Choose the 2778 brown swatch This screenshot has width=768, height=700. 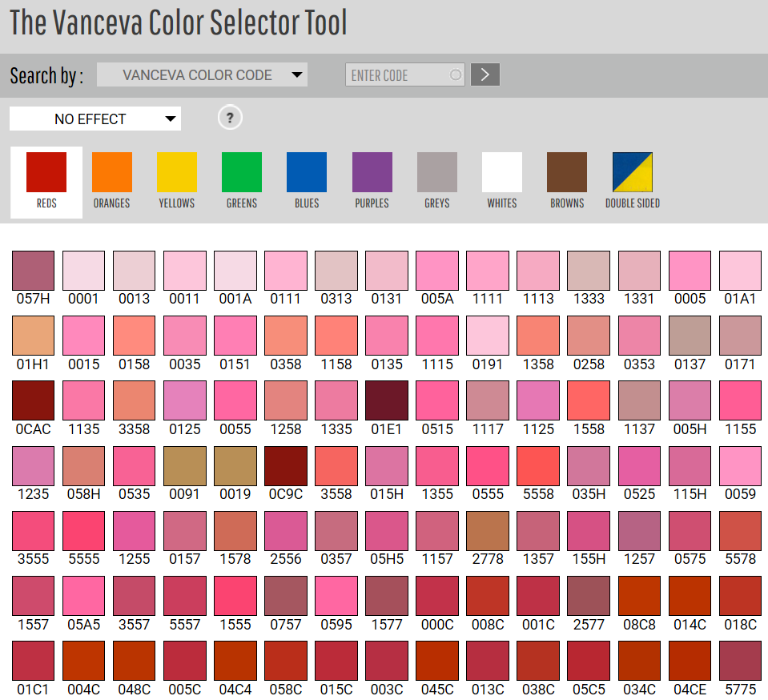(488, 530)
